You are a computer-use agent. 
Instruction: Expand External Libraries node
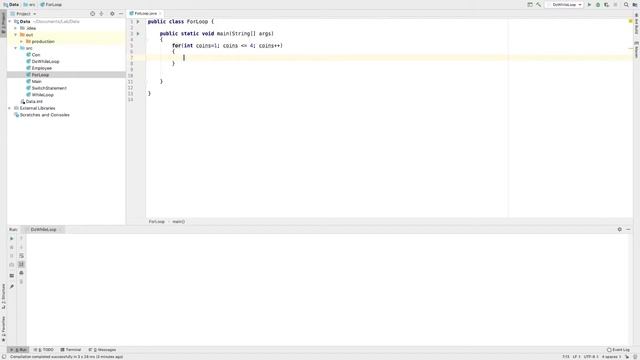tap(10, 108)
